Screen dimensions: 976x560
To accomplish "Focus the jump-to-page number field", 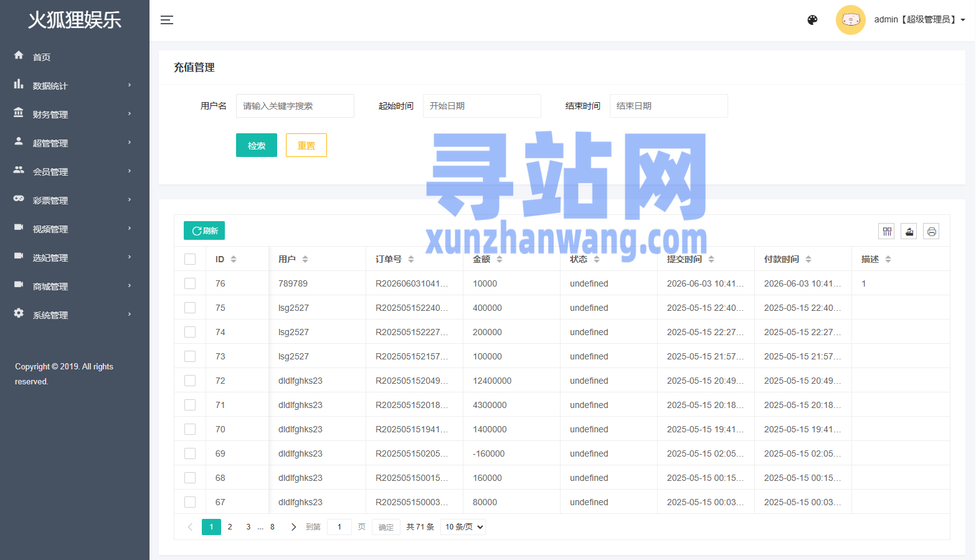I will pyautogui.click(x=339, y=527).
